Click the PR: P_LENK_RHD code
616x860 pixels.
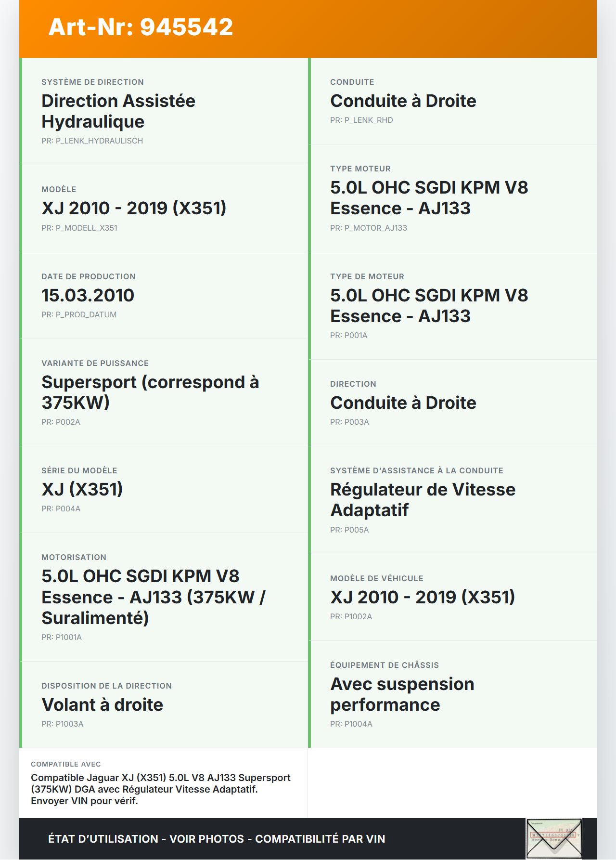pos(361,120)
